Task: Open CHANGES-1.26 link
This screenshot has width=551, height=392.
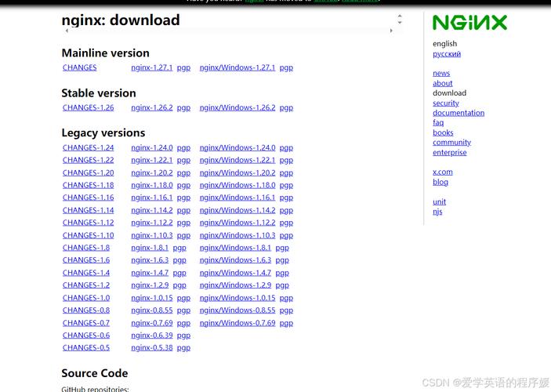Action: [x=89, y=107]
